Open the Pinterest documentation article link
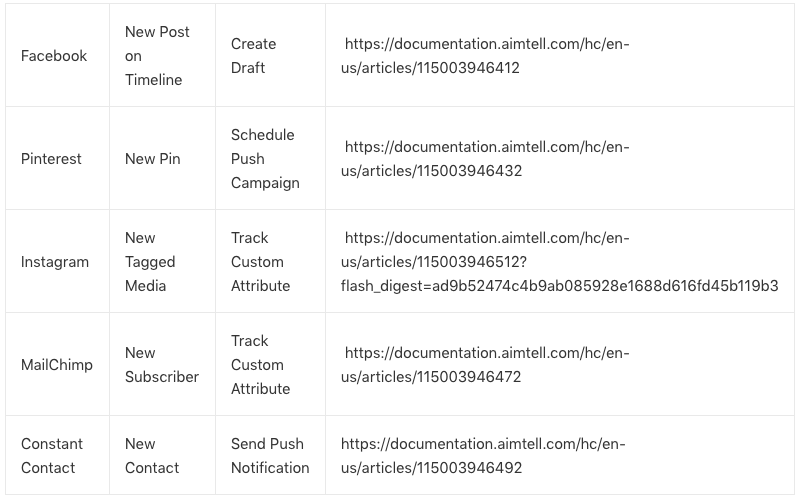 [x=487, y=159]
